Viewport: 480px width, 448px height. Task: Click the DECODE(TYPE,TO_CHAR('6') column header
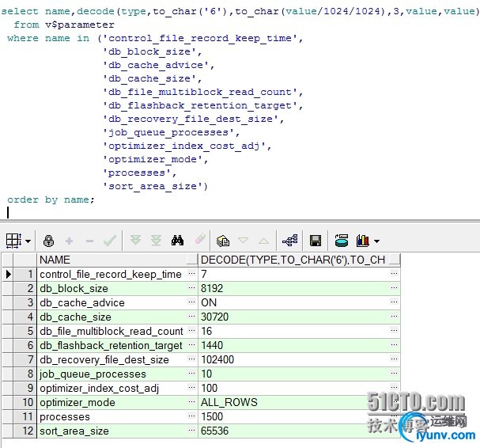pyautogui.click(x=299, y=260)
